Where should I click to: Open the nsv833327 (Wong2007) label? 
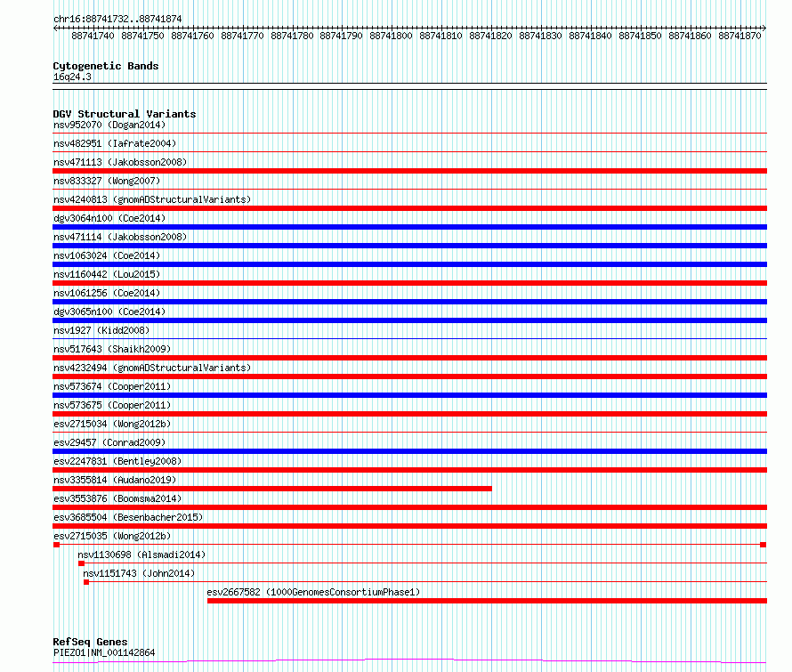[x=107, y=181]
